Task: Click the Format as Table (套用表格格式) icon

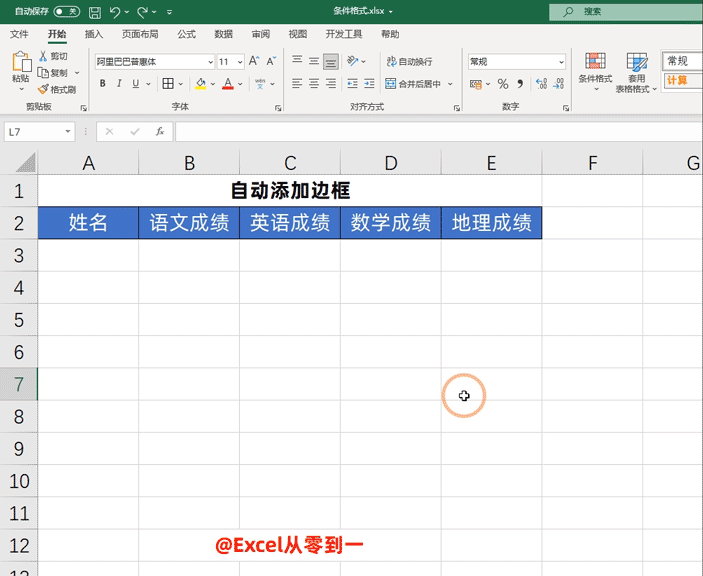Action: click(637, 70)
